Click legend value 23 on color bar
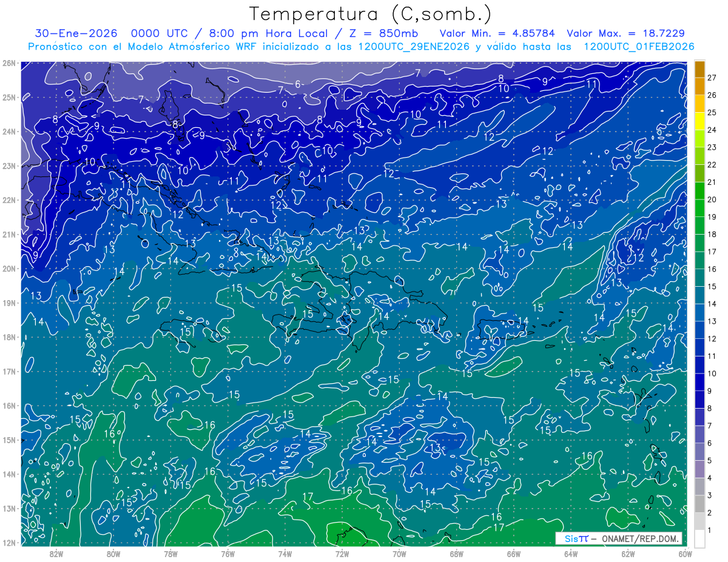This screenshot has height=562, width=728. click(712, 147)
